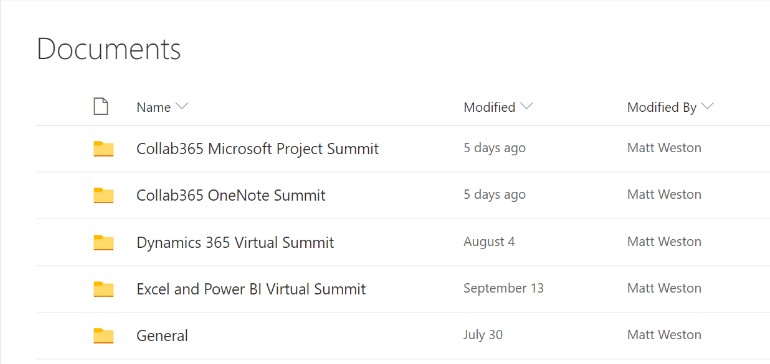Click the Dynamics 365 Virtual Summit folder icon
Viewport: 770px width, 364px height.
click(x=104, y=242)
